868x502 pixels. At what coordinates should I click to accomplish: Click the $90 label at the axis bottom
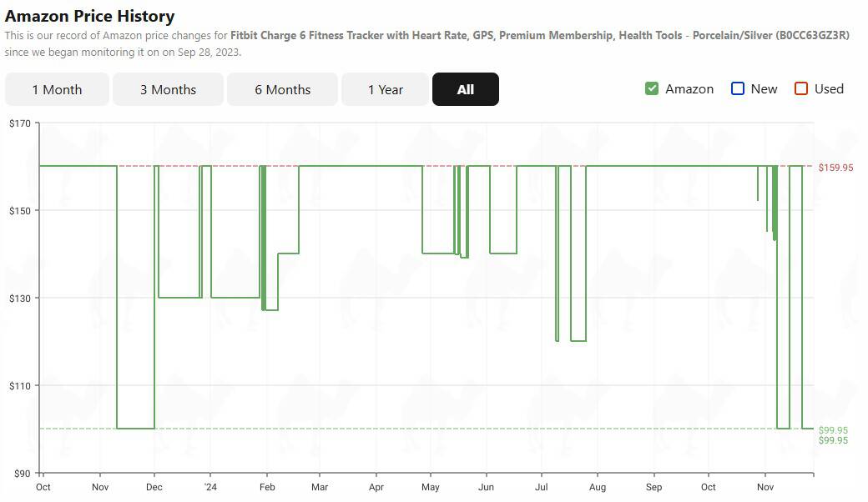(21, 474)
